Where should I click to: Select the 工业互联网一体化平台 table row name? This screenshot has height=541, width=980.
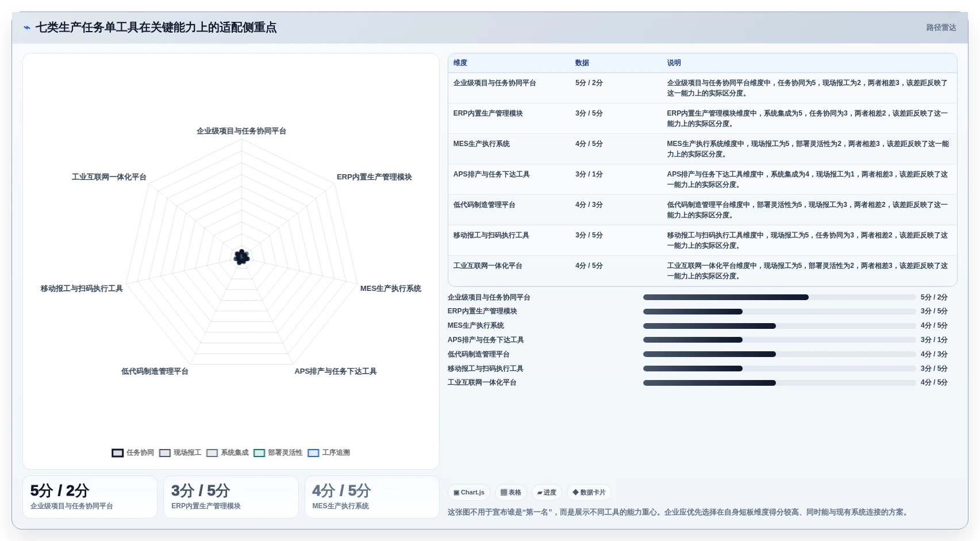[487, 266]
